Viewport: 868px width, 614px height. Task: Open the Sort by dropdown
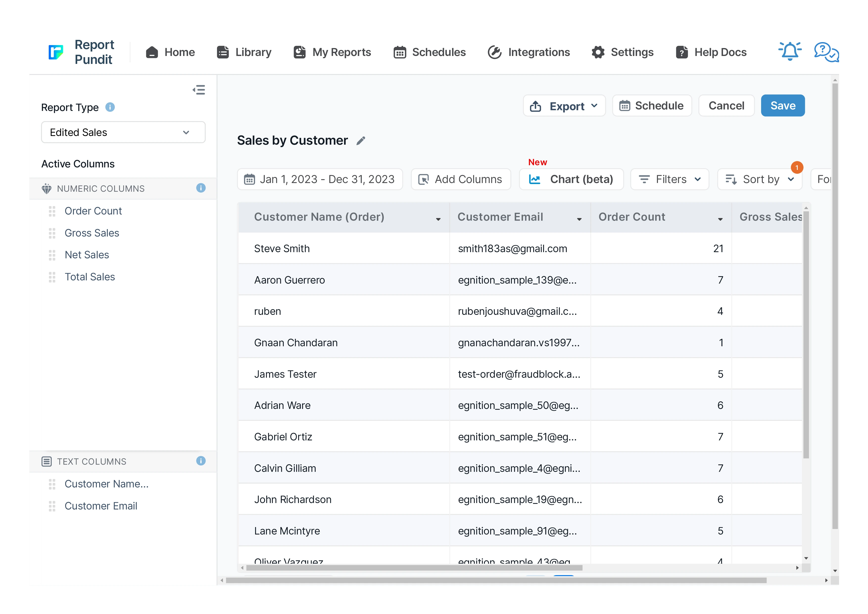[x=760, y=179]
